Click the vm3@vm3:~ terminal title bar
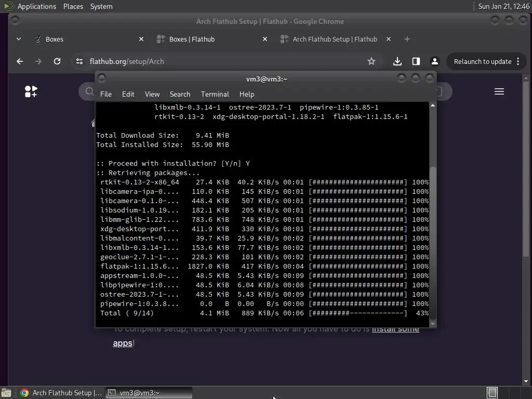This screenshot has height=399, width=532. tap(267, 79)
